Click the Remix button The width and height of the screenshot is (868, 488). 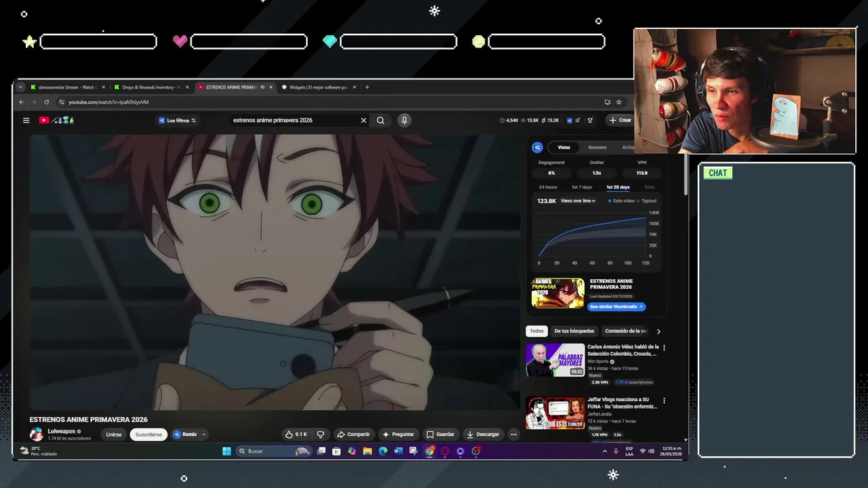pos(185,434)
